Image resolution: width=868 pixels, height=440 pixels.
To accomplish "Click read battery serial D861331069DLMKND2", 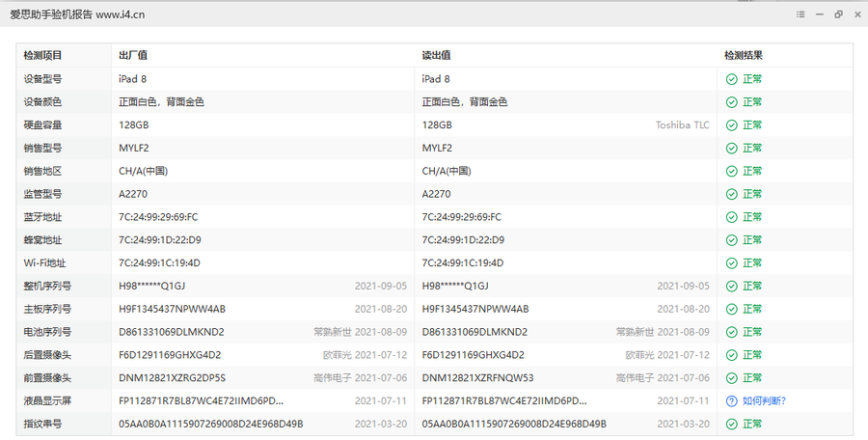I will pyautogui.click(x=475, y=332).
